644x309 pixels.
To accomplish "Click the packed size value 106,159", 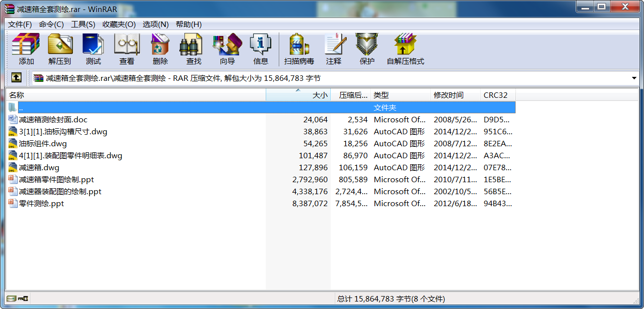I will [x=353, y=167].
